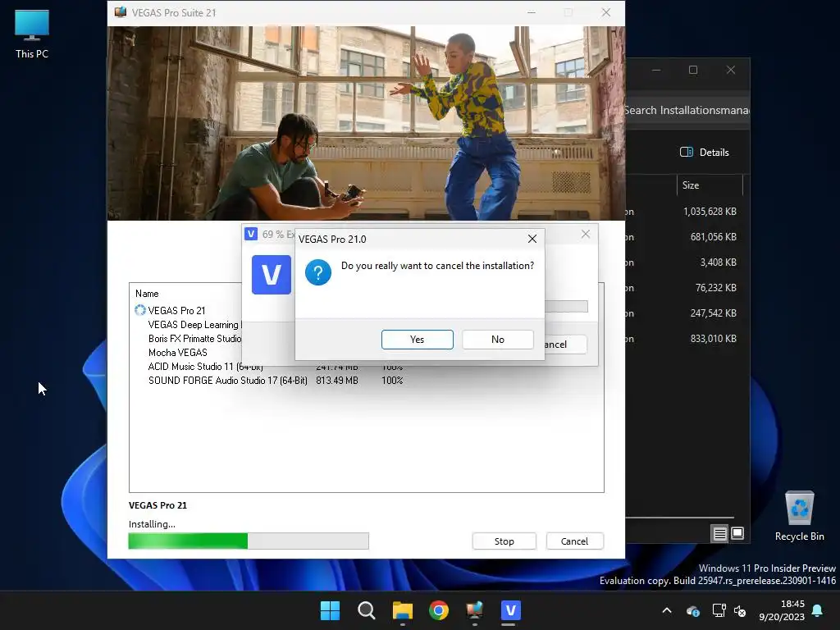Stop the installation with the Stop button
840x630 pixels.
tap(504, 541)
